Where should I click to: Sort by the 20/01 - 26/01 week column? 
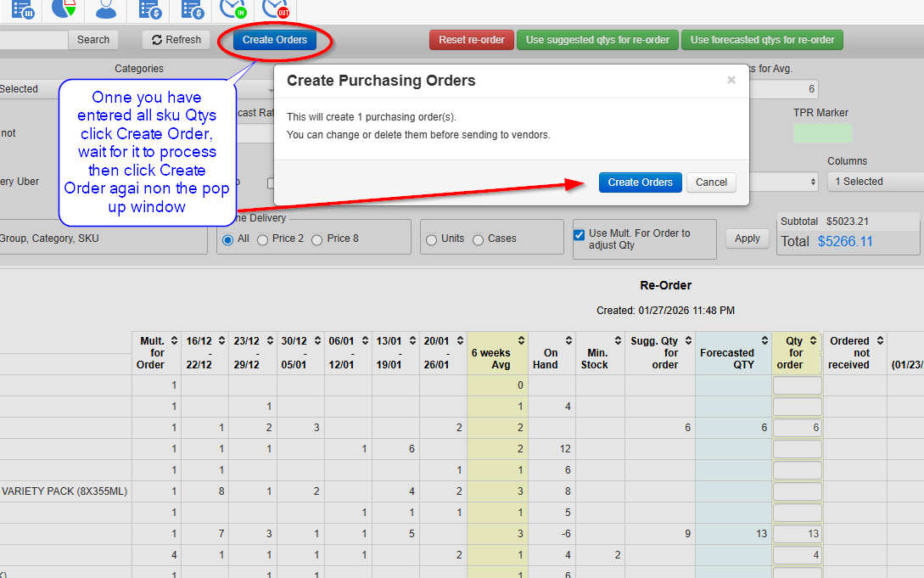coord(460,340)
